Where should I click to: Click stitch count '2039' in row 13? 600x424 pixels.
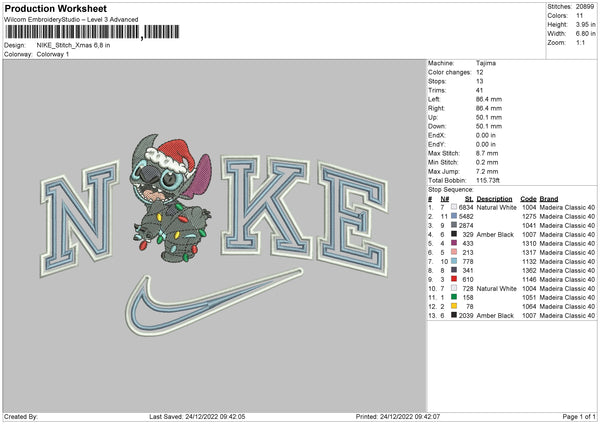pyautogui.click(x=466, y=316)
